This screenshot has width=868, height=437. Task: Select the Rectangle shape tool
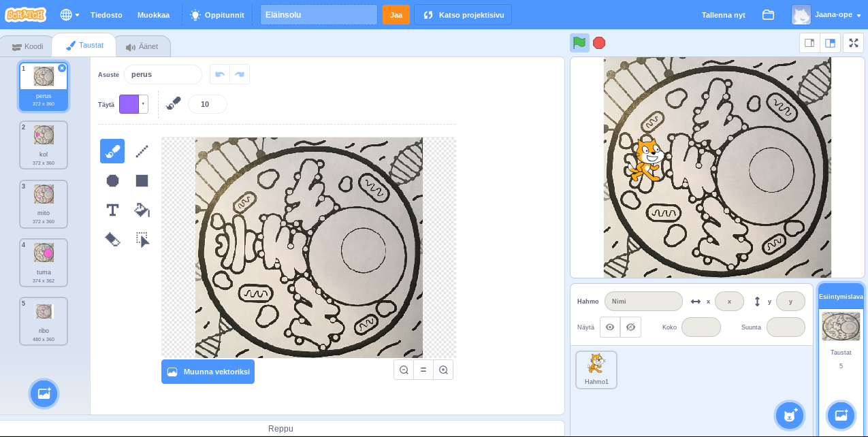pos(142,180)
